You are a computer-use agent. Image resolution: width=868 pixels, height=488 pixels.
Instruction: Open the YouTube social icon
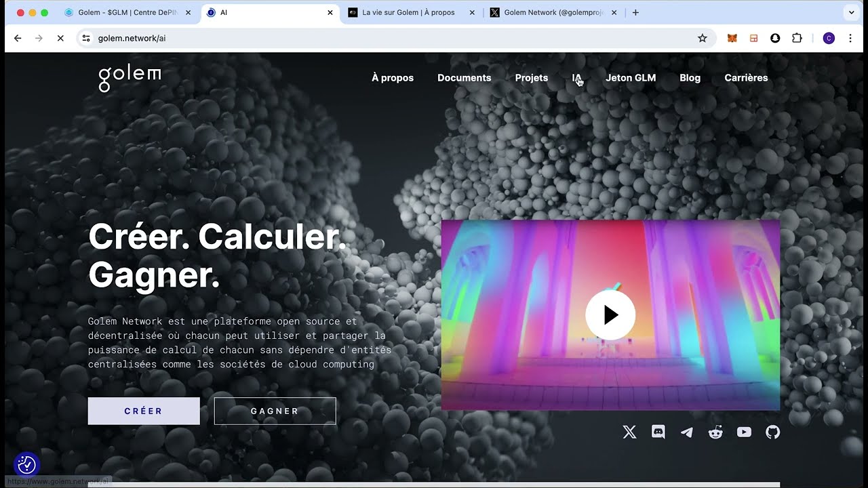pos(744,432)
